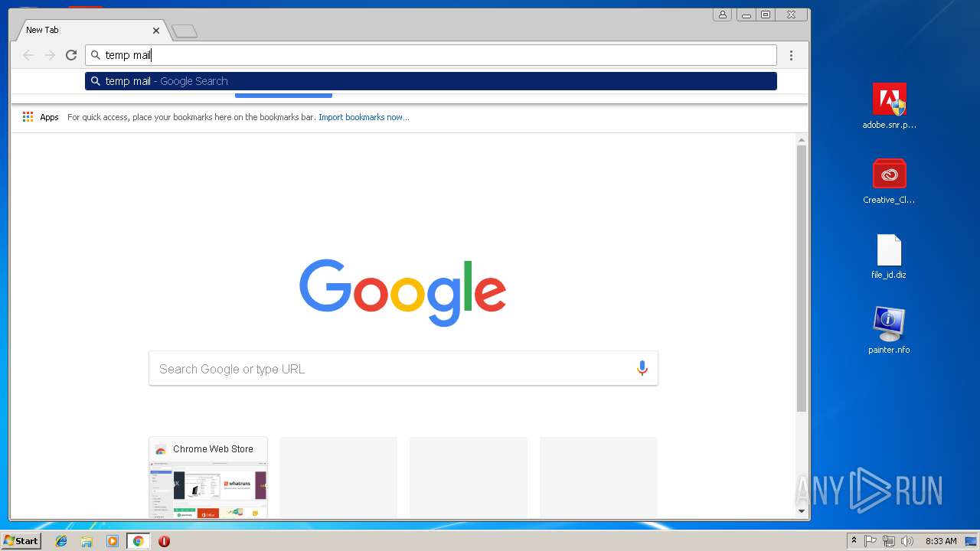This screenshot has width=980, height=551.
Task: Click the scrollbar down arrow
Action: coord(802,511)
